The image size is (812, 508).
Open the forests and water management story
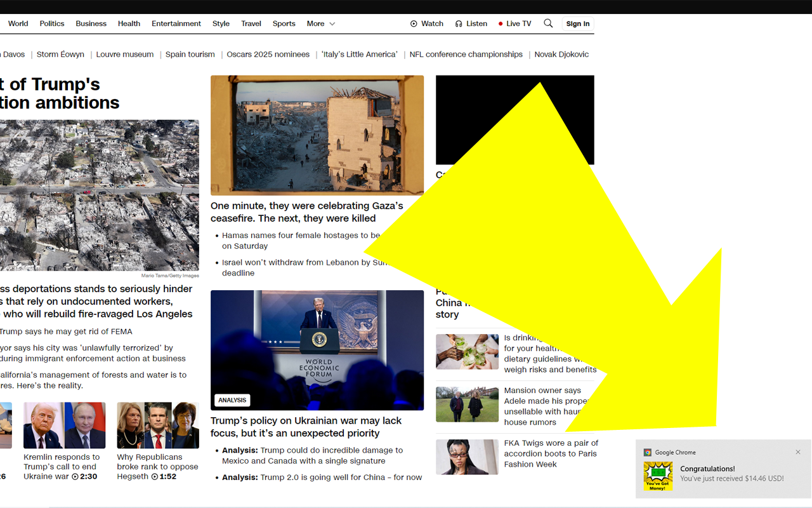click(93, 380)
